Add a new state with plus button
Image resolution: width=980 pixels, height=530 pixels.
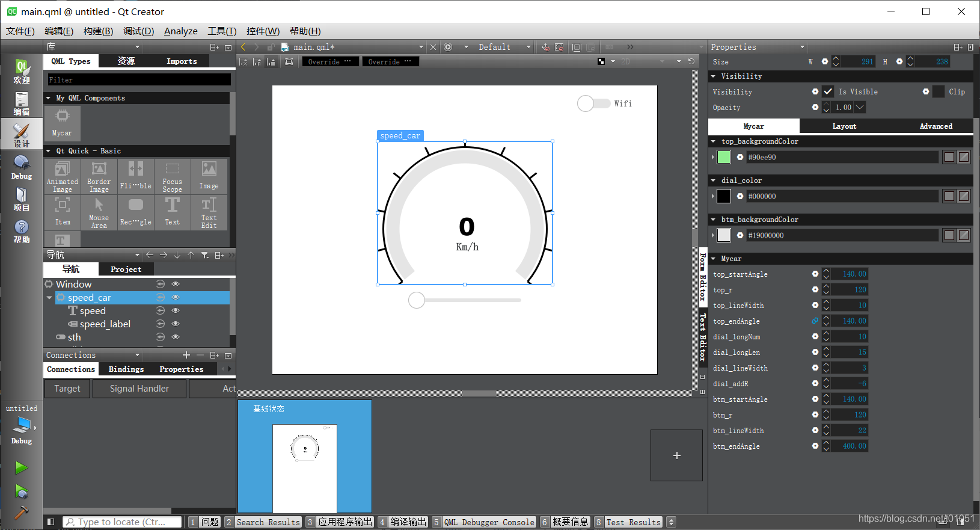(677, 455)
